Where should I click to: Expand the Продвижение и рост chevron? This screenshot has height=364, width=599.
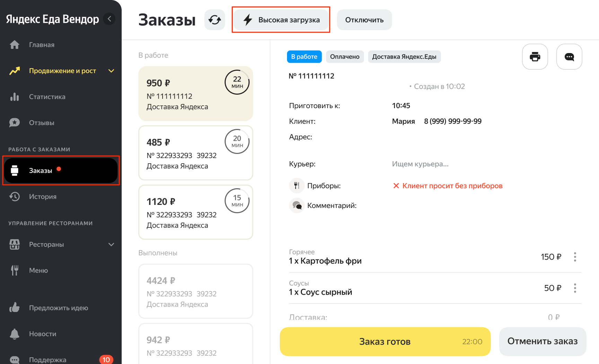point(111,71)
